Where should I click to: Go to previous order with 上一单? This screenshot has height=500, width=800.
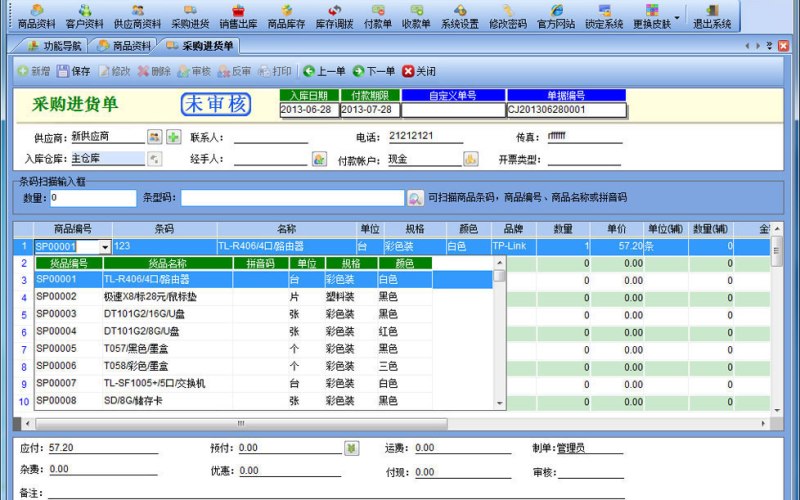pyautogui.click(x=324, y=71)
